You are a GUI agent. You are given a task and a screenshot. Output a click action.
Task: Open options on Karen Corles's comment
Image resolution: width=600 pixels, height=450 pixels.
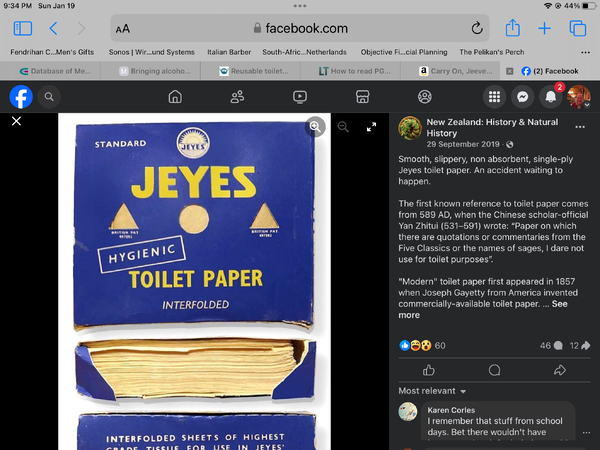(x=586, y=432)
